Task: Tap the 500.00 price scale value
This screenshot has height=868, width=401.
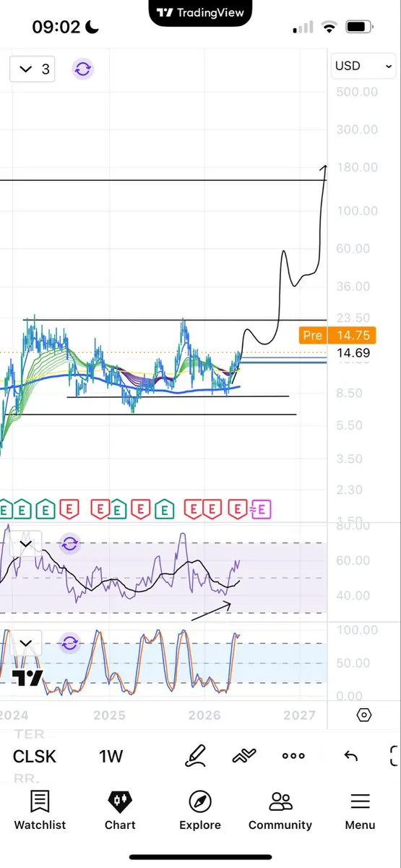Action: (x=357, y=92)
